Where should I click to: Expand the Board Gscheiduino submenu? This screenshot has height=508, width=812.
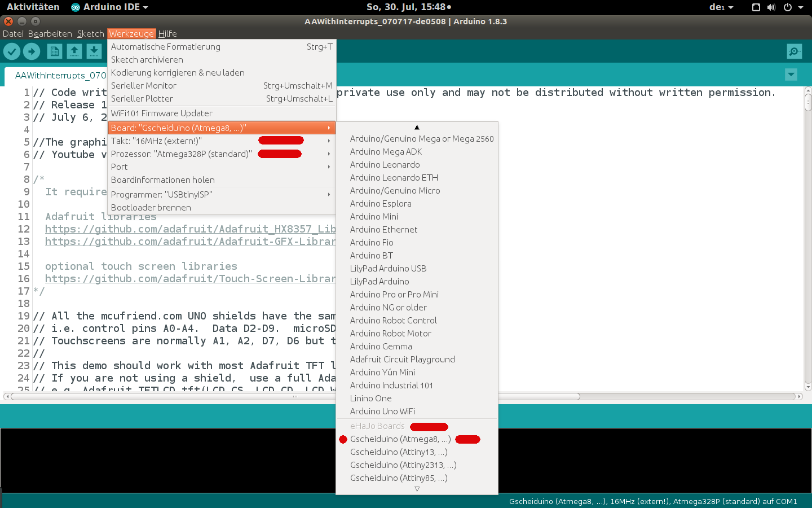[222, 128]
